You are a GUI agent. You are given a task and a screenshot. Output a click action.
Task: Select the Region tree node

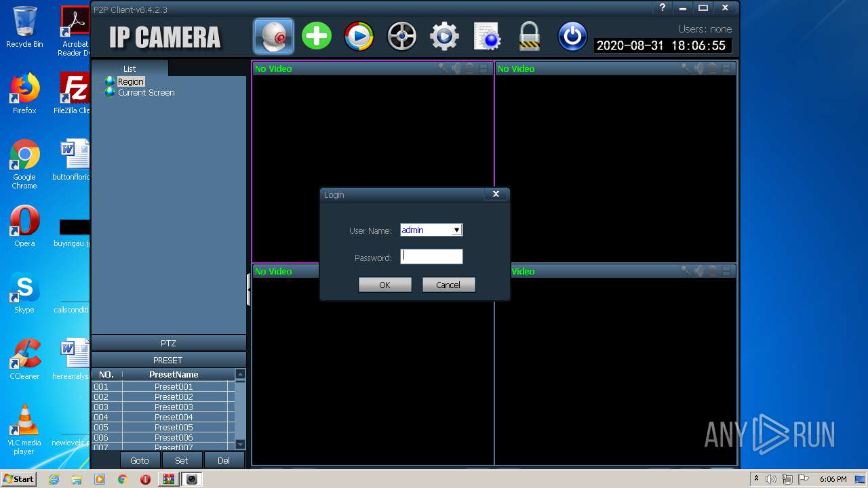[x=130, y=81]
